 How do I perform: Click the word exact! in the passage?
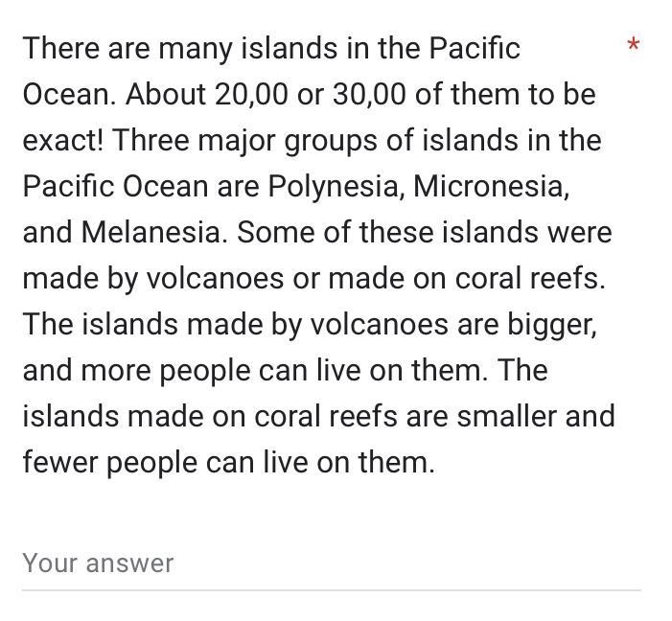click(63, 141)
